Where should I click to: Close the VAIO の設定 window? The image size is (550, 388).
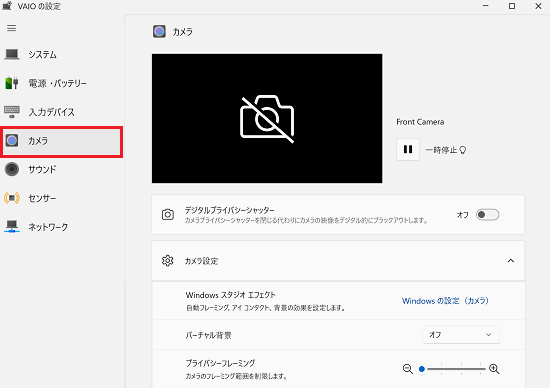538,6
